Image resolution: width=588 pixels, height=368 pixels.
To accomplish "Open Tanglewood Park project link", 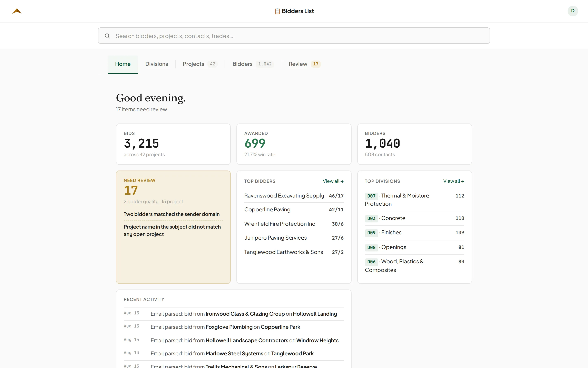I will [292, 354].
